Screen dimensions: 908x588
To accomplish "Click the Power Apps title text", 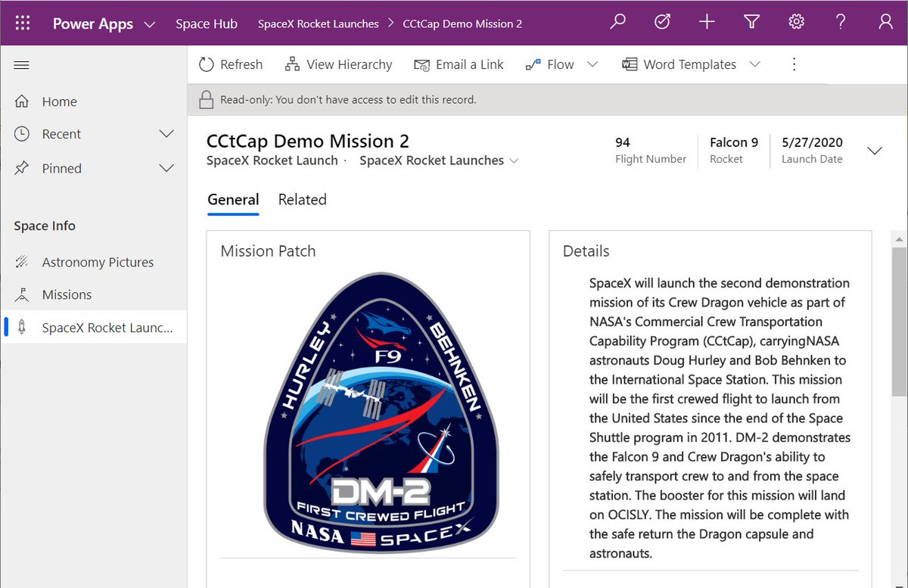I will (x=93, y=23).
